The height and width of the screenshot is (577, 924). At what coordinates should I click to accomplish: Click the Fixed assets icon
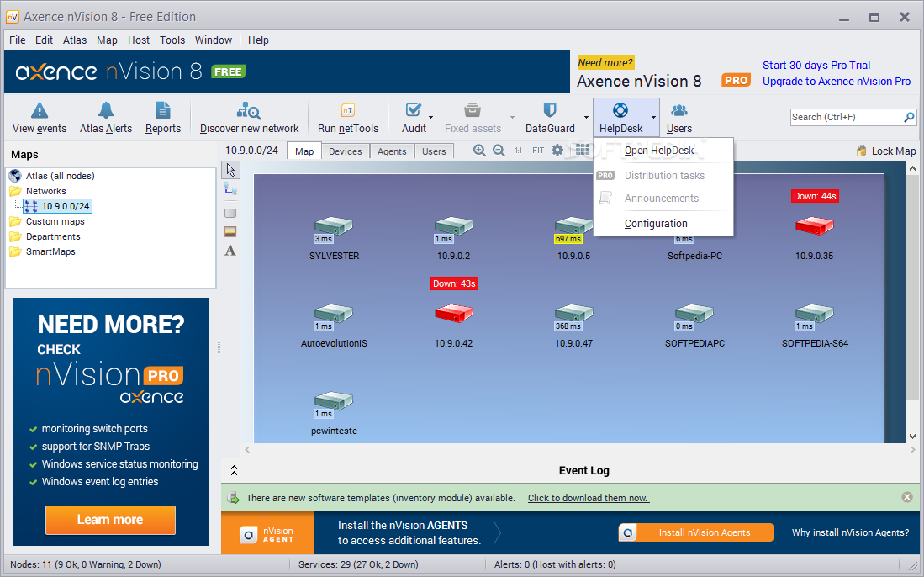472,110
